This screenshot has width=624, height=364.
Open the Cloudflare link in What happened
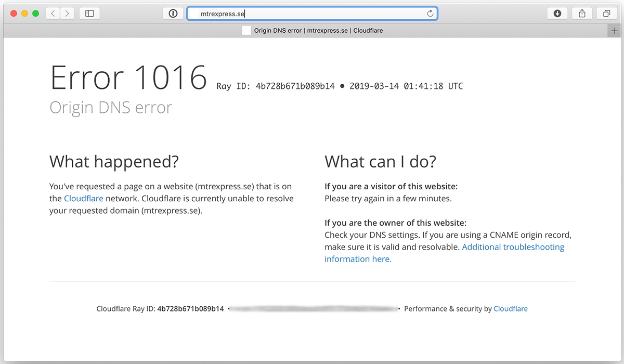pos(84,199)
